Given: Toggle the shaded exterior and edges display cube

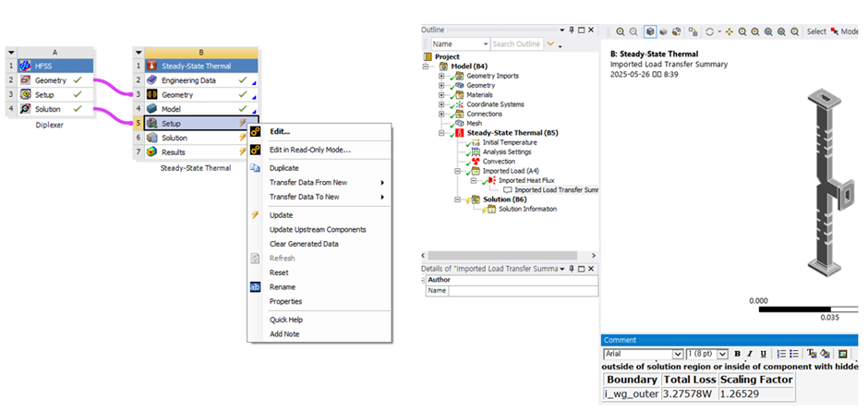Looking at the screenshot, I should coord(650,32).
